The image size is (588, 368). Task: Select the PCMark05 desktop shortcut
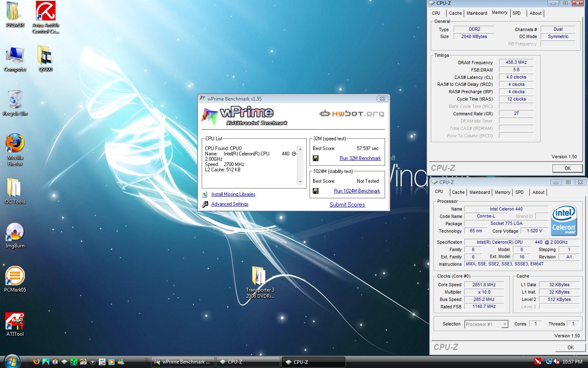point(15,279)
